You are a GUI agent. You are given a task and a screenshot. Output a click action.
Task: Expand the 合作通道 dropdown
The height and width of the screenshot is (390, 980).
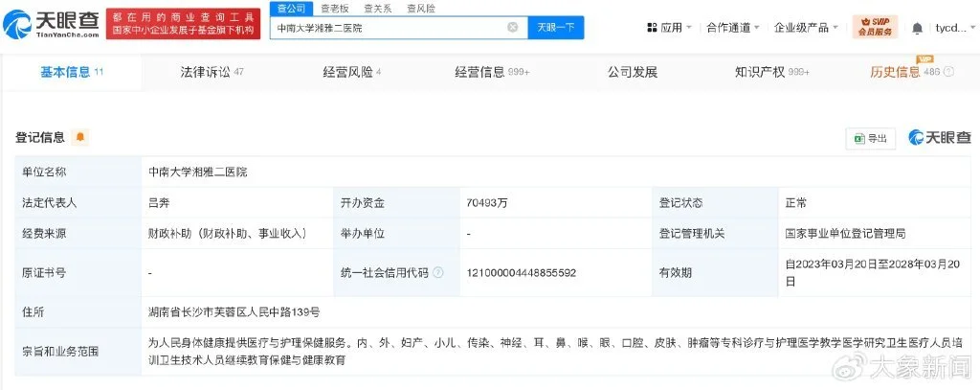point(733,28)
